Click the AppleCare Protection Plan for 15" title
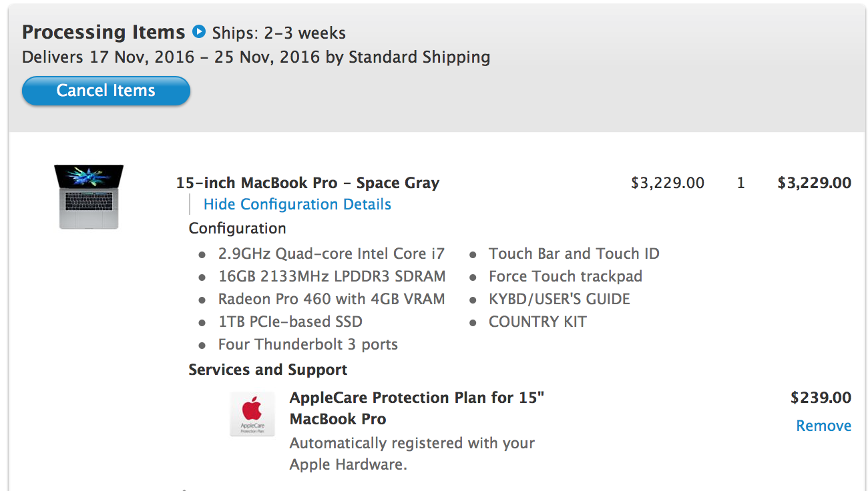The image size is (868, 491). (x=417, y=408)
